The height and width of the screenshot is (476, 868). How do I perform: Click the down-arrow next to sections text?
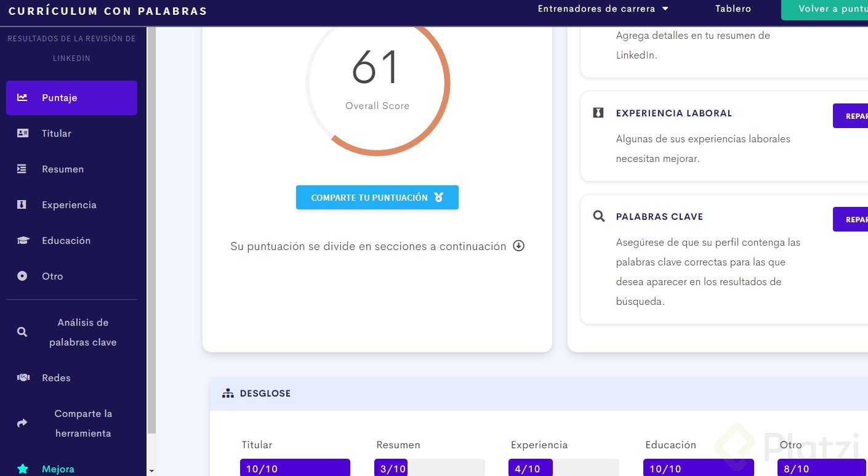pos(518,246)
